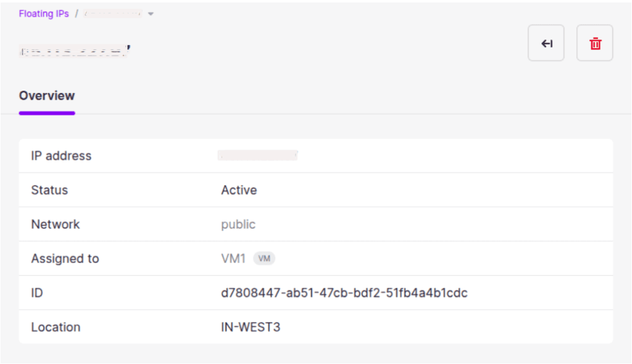Switch to the Overview tab
632x364 pixels.
tap(47, 96)
